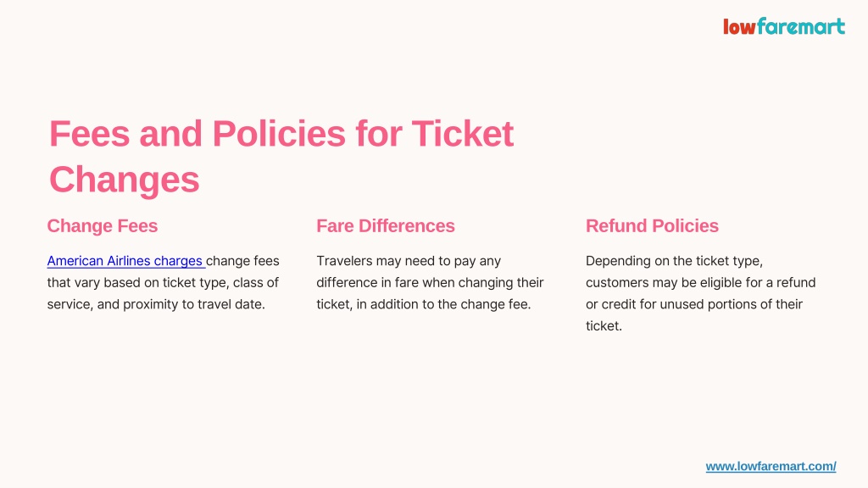Click the line 'ticket, in addition to the change fee.'
Screen dimensions: 868x488
[x=424, y=304]
